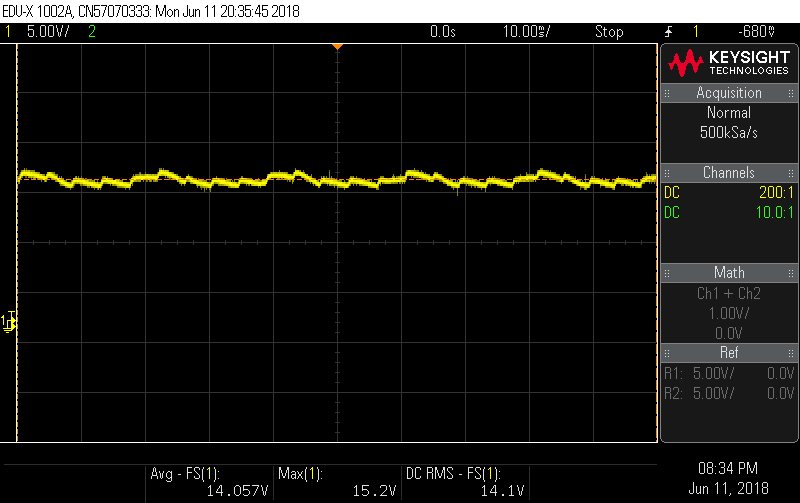Click the green channel 2 label
Screen dimensions: 800x503
tap(92, 32)
